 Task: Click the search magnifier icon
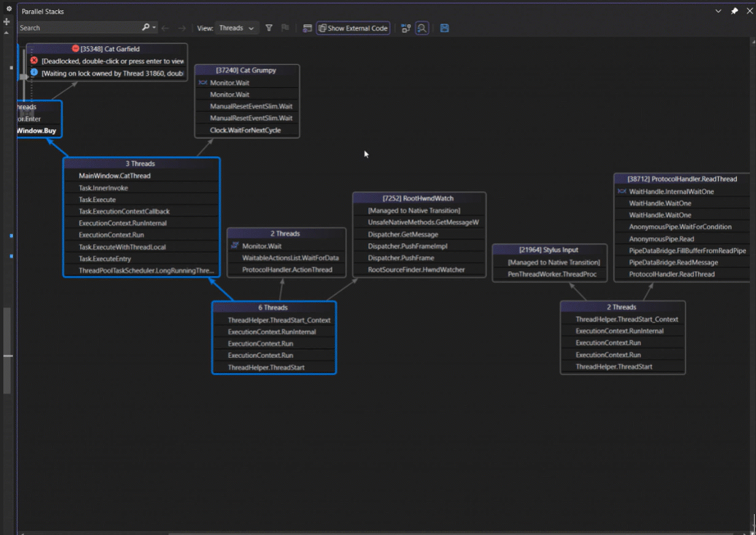pyautogui.click(x=145, y=28)
